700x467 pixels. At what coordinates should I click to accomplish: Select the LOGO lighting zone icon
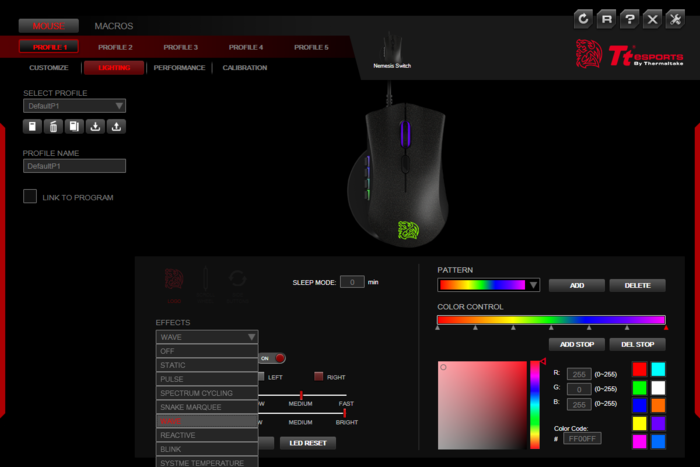click(x=174, y=285)
